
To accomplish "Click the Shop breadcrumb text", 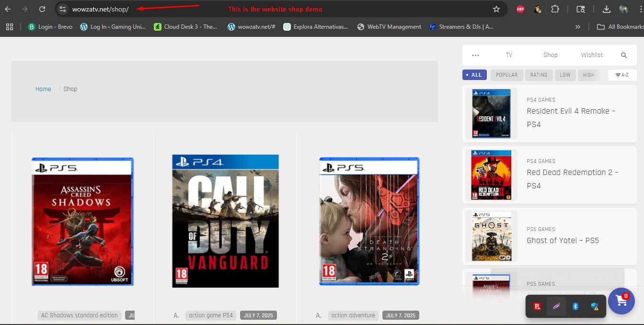I will point(70,89).
